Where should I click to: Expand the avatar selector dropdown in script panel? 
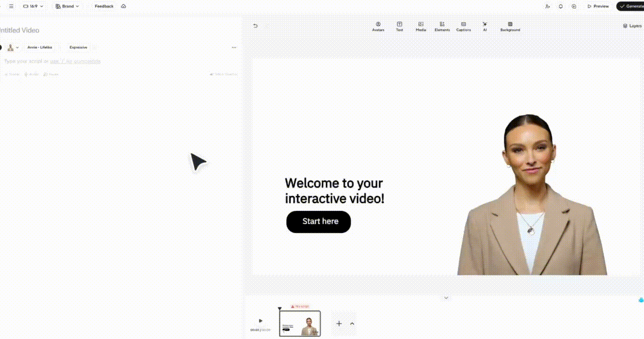point(13,48)
